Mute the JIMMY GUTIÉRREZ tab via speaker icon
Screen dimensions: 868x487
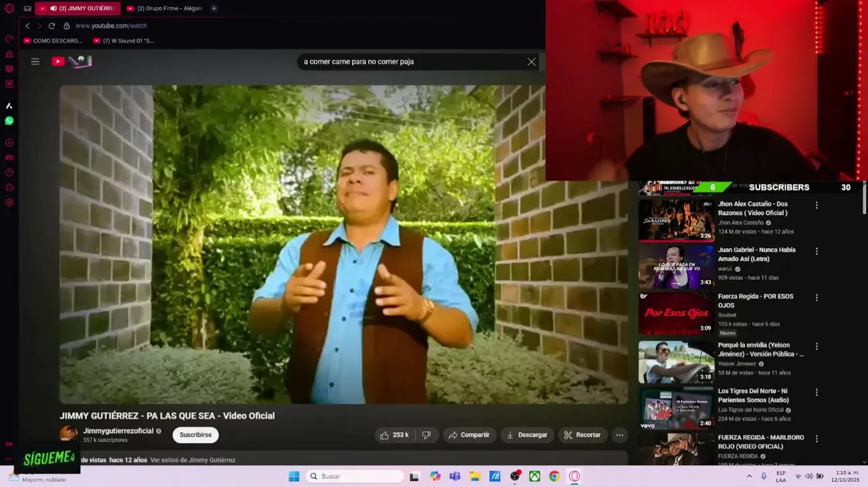[x=53, y=9]
